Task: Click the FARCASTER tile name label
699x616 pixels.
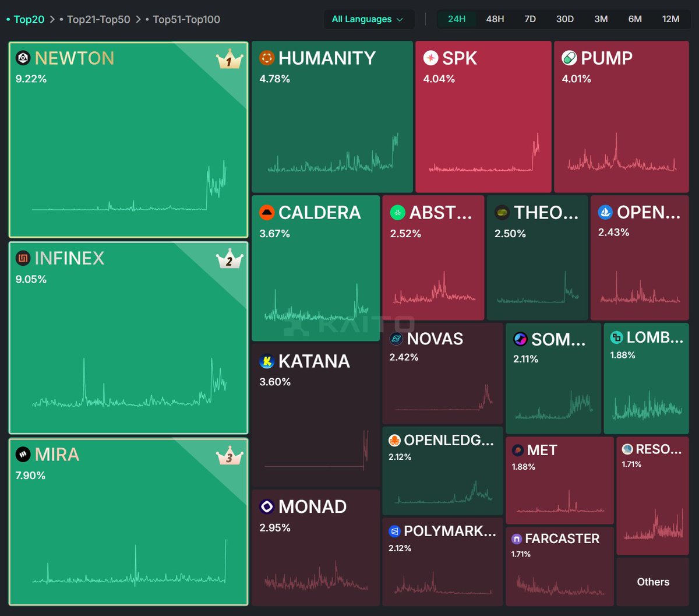Action: (x=562, y=538)
